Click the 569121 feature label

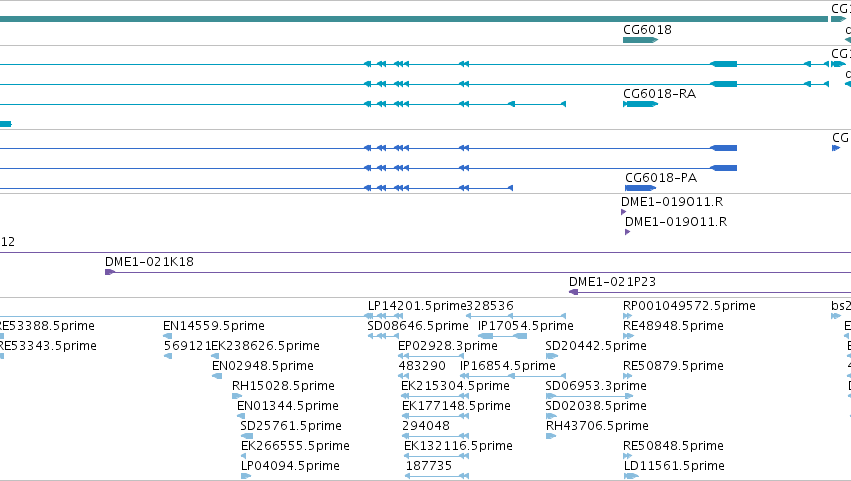(187, 346)
